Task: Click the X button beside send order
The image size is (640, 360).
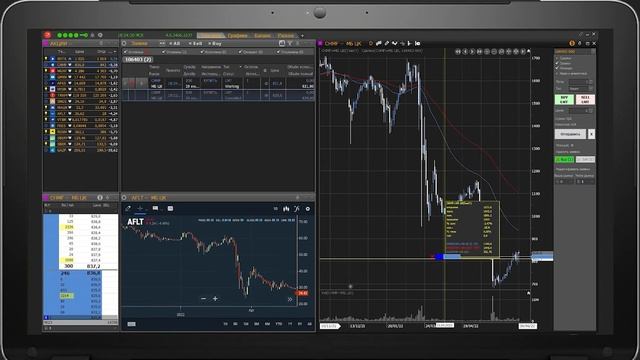Action: pos(591,134)
